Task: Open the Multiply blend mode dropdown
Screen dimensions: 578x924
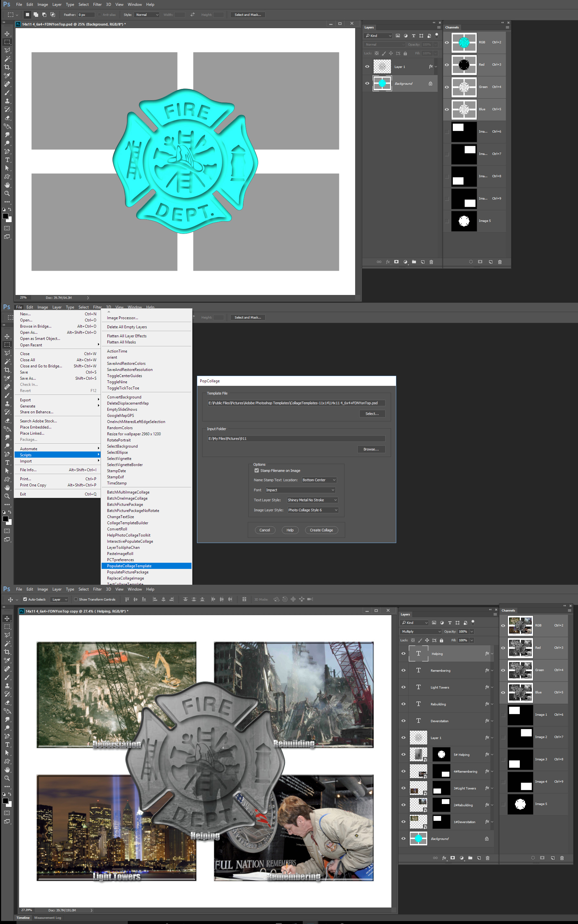Action: pyautogui.click(x=421, y=631)
